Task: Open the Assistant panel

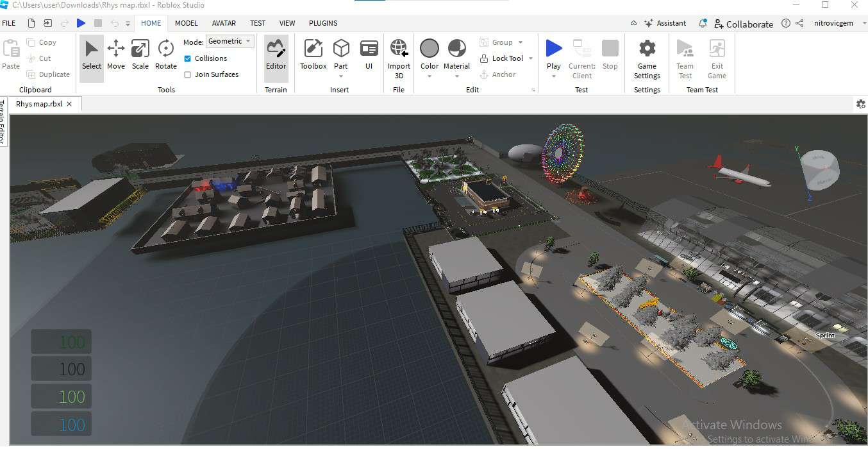Action: pos(665,23)
